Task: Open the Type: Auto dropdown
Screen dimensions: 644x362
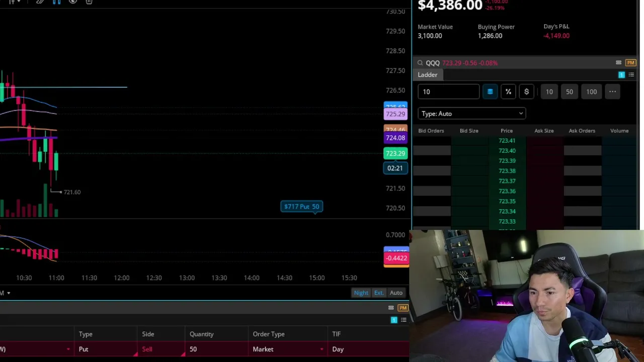Action: coord(471,114)
